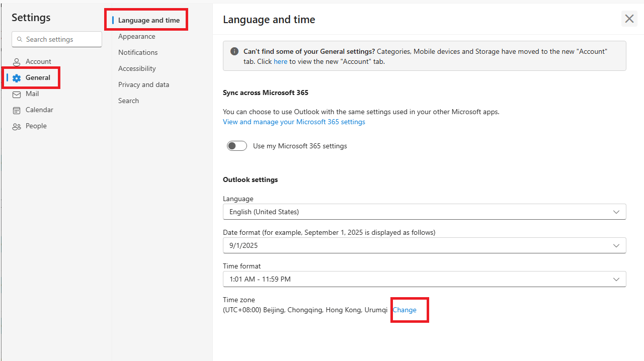644x361 pixels.
Task: Disable the Use my Microsoft 365 settings toggle
Action: pyautogui.click(x=236, y=146)
